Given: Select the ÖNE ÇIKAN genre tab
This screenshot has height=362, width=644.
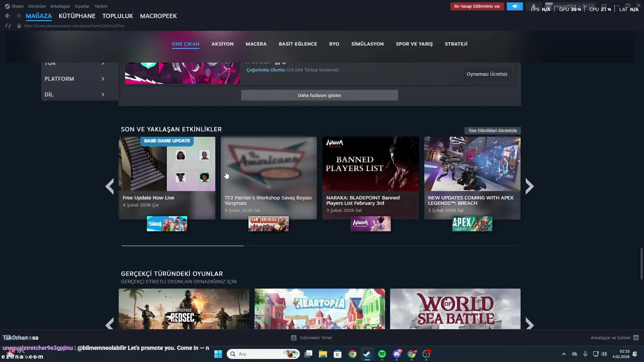Looking at the screenshot, I should pos(186,44).
